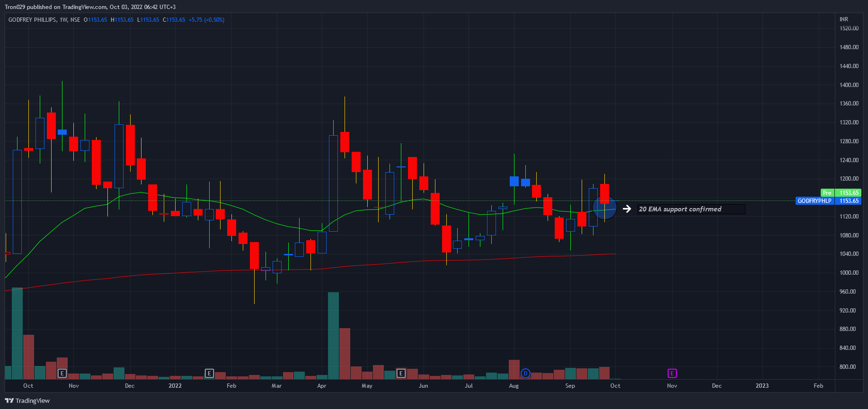The image size is (868, 409).
Task: Click the Jun label on time axis
Action: tap(424, 386)
